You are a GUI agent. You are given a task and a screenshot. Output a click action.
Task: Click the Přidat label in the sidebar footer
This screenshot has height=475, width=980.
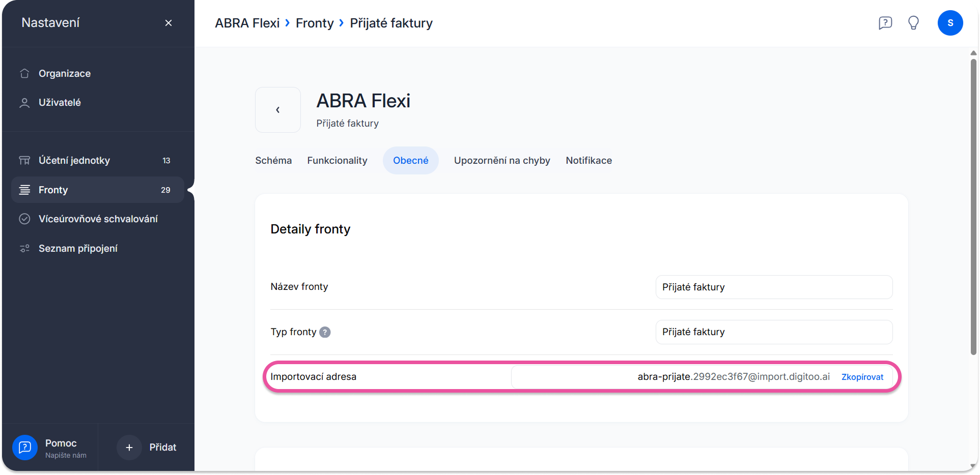tap(163, 448)
